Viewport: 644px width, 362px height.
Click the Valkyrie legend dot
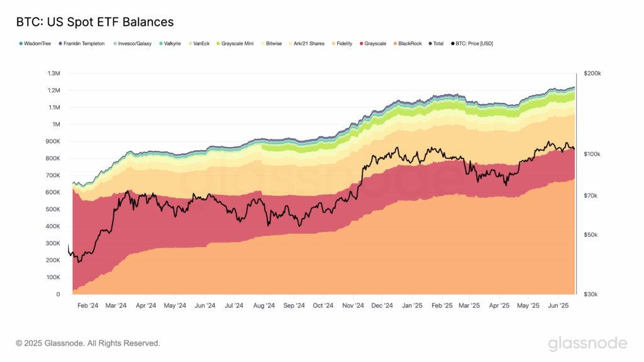tap(161, 43)
